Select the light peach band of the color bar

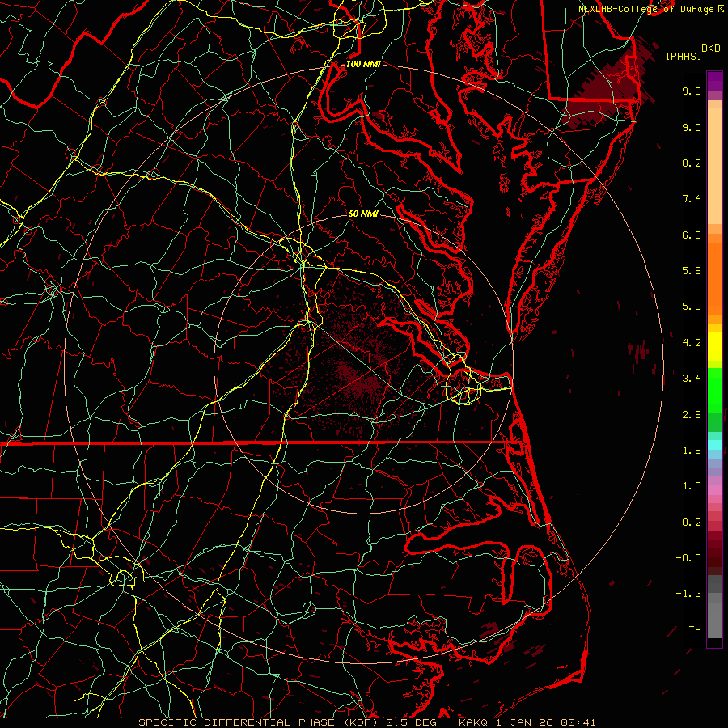pos(714,166)
